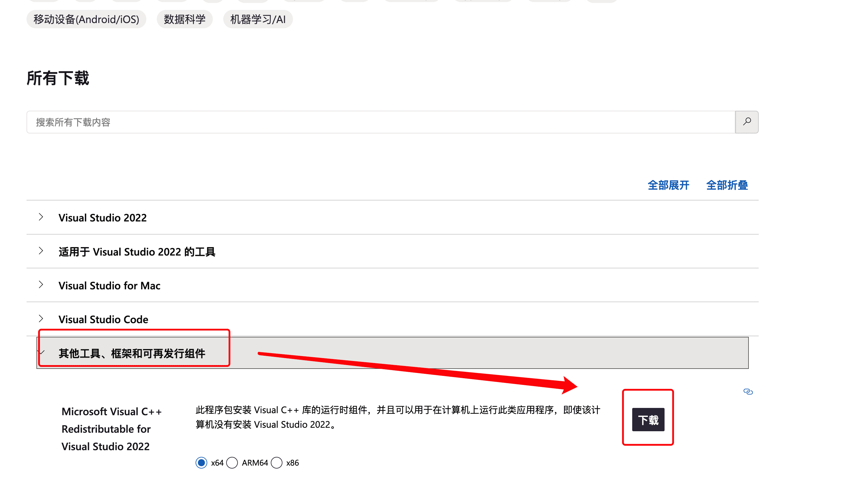Select the x64 architecture radio button

pyautogui.click(x=201, y=463)
